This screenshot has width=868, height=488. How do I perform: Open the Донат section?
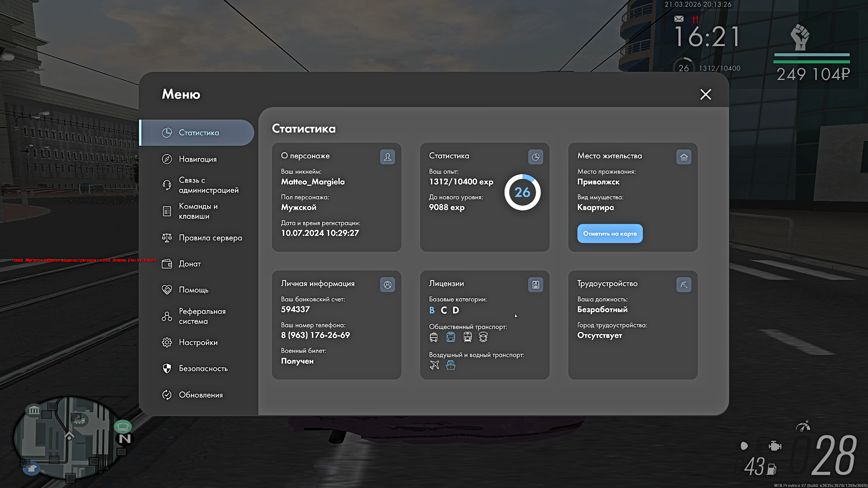tap(190, 264)
